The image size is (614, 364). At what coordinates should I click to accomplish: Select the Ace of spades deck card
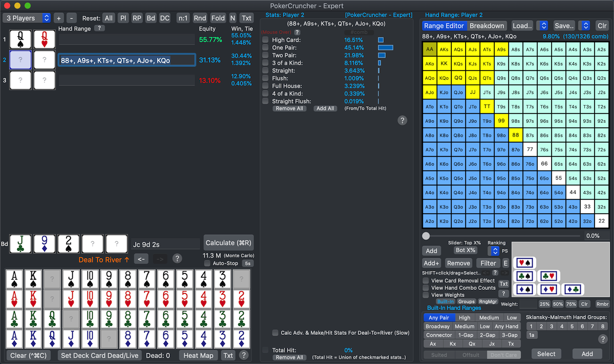[14, 279]
